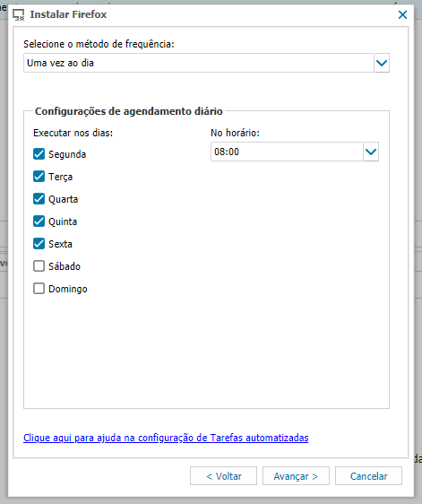422x504 pixels.
Task: Go back with the Voltar button
Action: pyautogui.click(x=223, y=476)
